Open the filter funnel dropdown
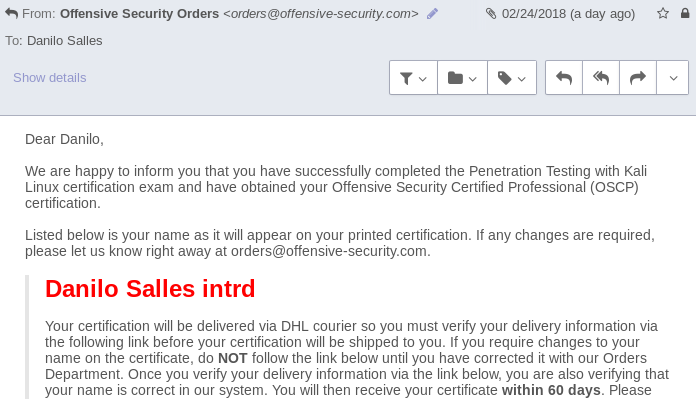The height and width of the screenshot is (399, 696). click(413, 78)
